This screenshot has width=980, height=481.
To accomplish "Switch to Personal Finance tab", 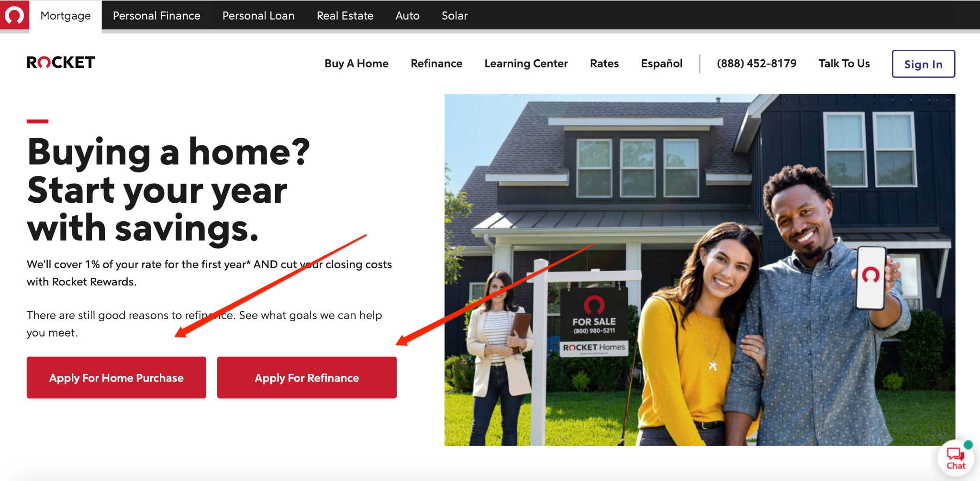I will [x=156, y=16].
